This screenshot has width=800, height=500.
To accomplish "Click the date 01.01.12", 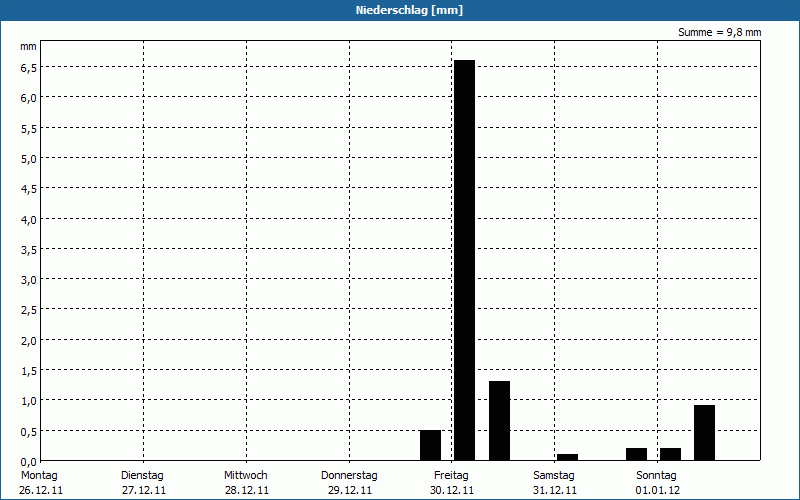I will click(658, 490).
